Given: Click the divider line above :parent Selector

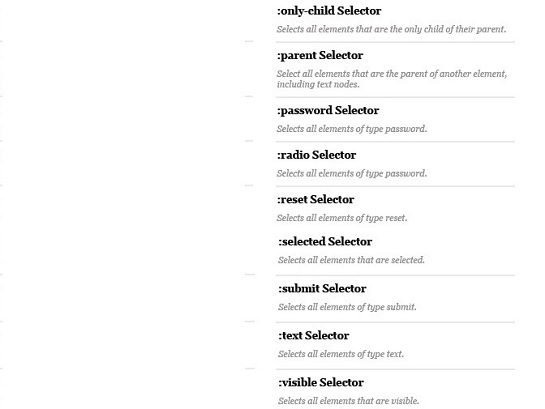Looking at the screenshot, I should point(396,42).
